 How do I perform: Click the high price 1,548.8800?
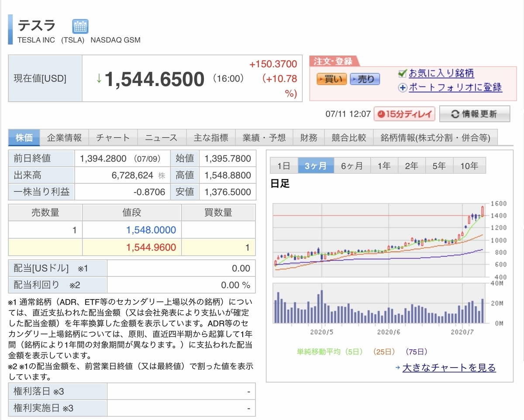pyautogui.click(x=228, y=175)
